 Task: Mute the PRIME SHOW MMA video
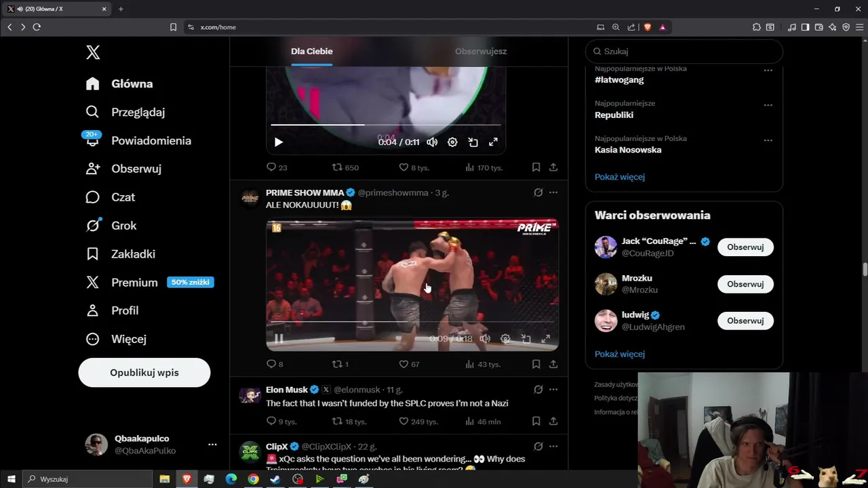[x=485, y=339]
